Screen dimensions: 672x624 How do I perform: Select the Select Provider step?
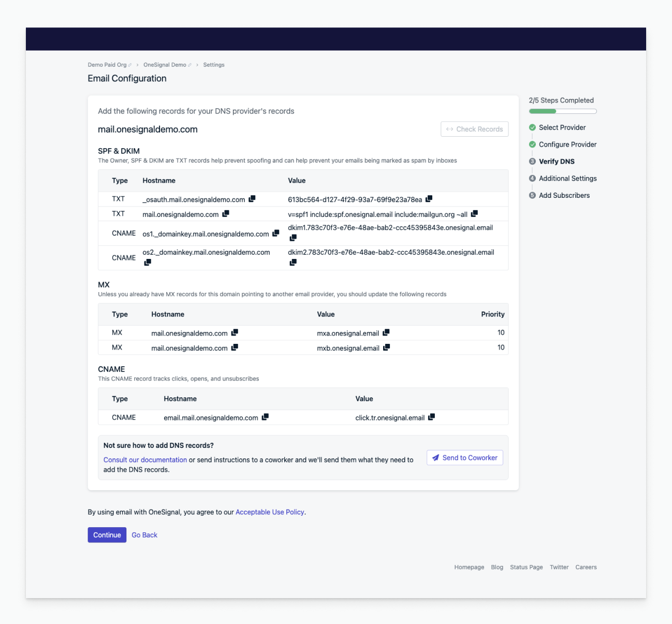562,127
